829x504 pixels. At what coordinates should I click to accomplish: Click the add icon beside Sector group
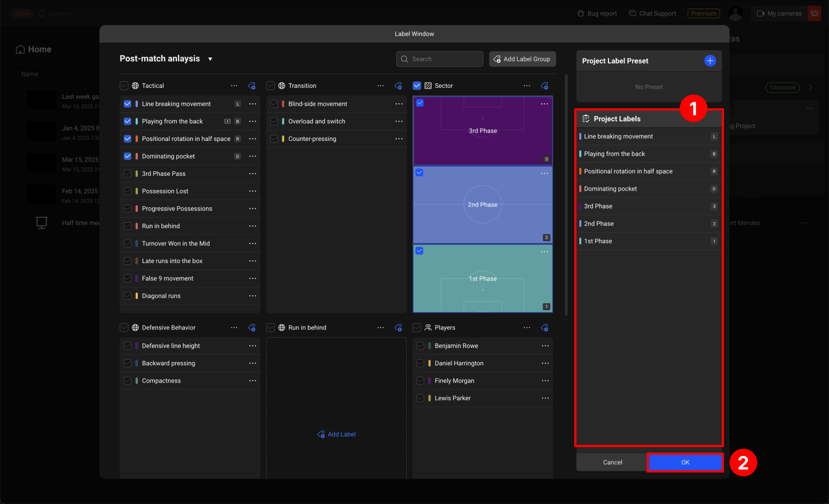pos(544,86)
